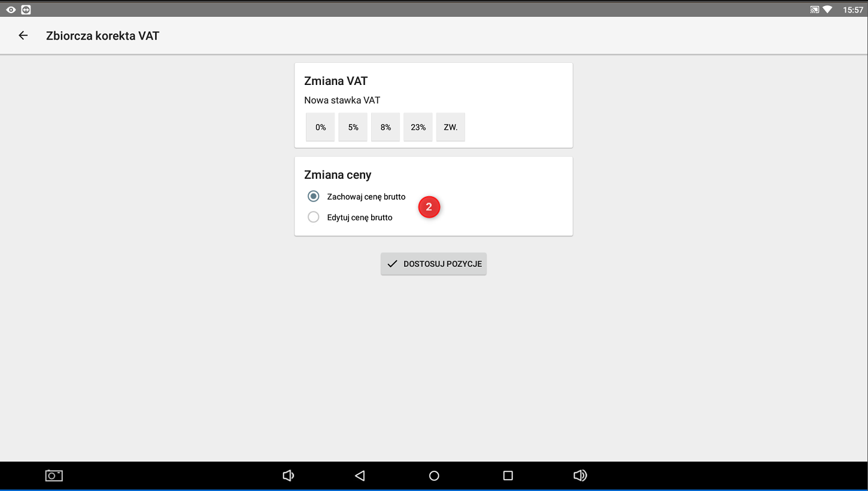This screenshot has height=491, width=868.
Task: Tap the Wi-Fi signal icon
Action: click(x=827, y=10)
